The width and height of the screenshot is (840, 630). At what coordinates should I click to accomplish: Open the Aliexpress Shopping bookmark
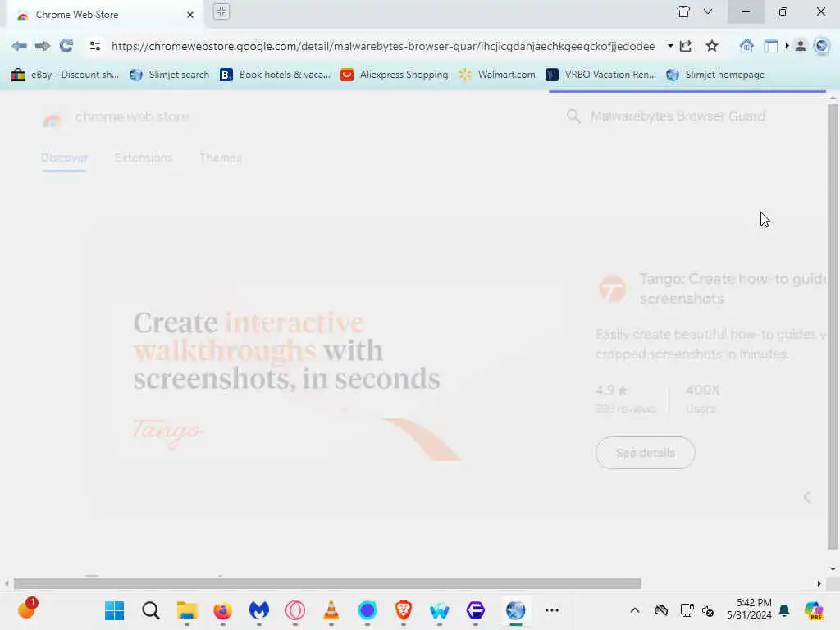point(395,75)
